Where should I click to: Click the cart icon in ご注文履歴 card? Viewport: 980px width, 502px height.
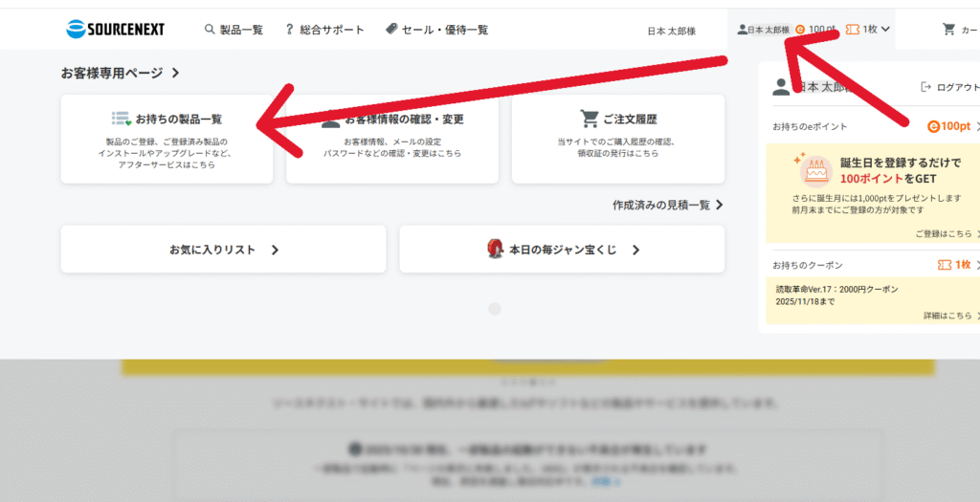tap(590, 119)
